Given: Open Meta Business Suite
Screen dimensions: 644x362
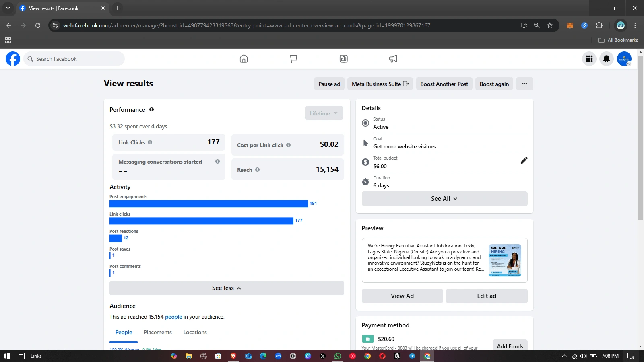Looking at the screenshot, I should tap(380, 84).
